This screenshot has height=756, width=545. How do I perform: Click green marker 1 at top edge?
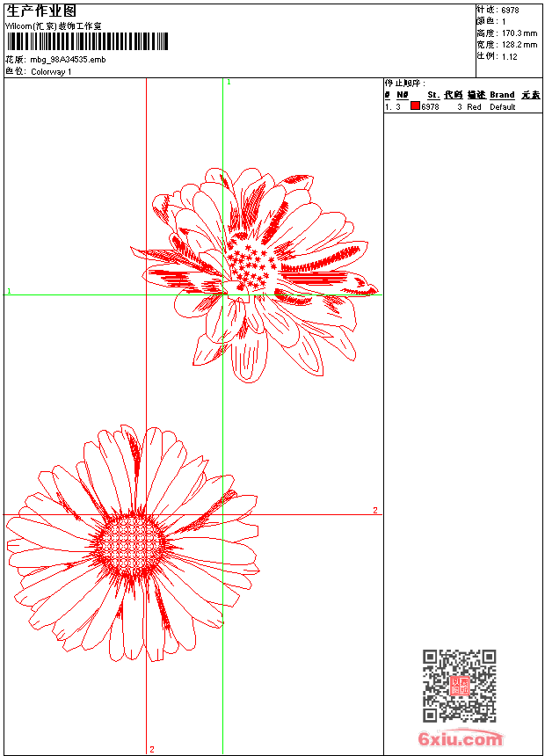click(229, 82)
